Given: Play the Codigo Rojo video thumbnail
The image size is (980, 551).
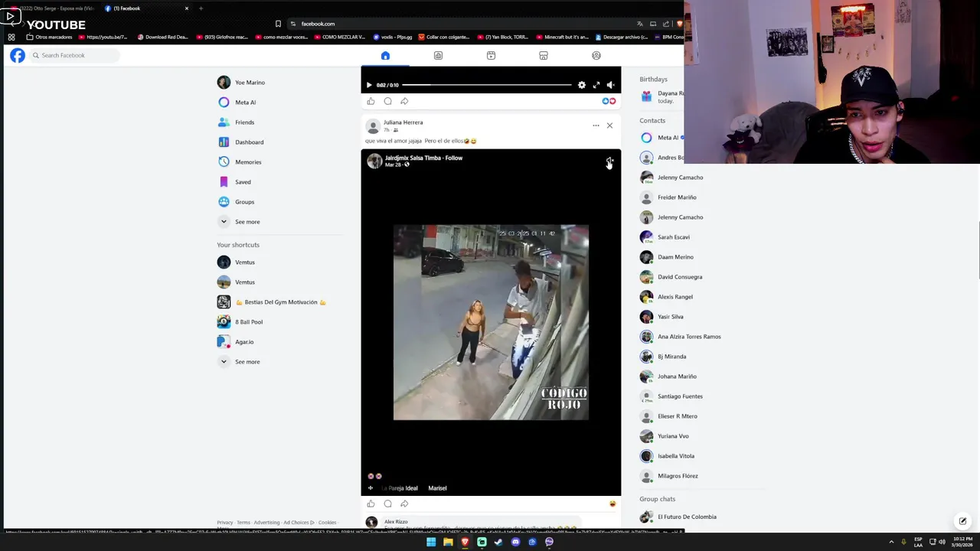Looking at the screenshot, I should 491,322.
